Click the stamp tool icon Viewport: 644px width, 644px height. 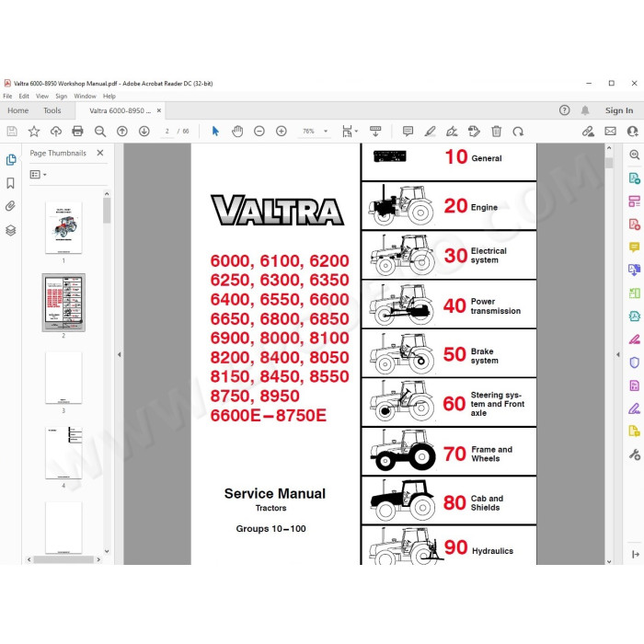tap(474, 132)
